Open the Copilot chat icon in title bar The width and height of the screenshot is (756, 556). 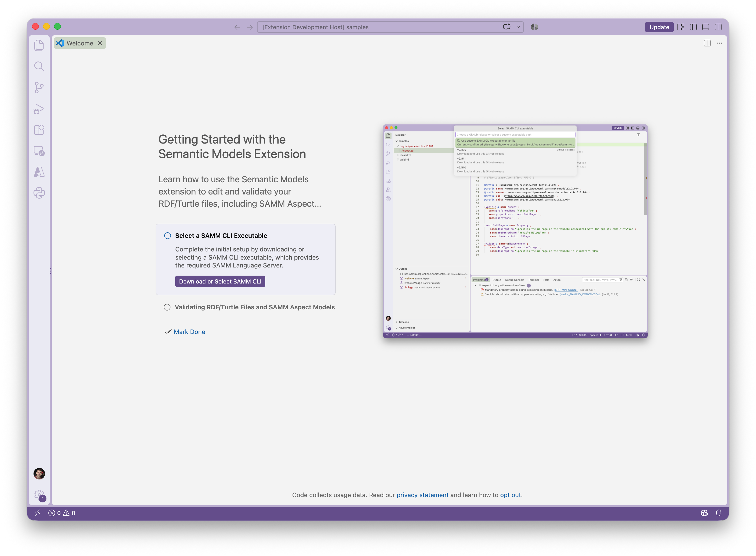click(x=507, y=27)
